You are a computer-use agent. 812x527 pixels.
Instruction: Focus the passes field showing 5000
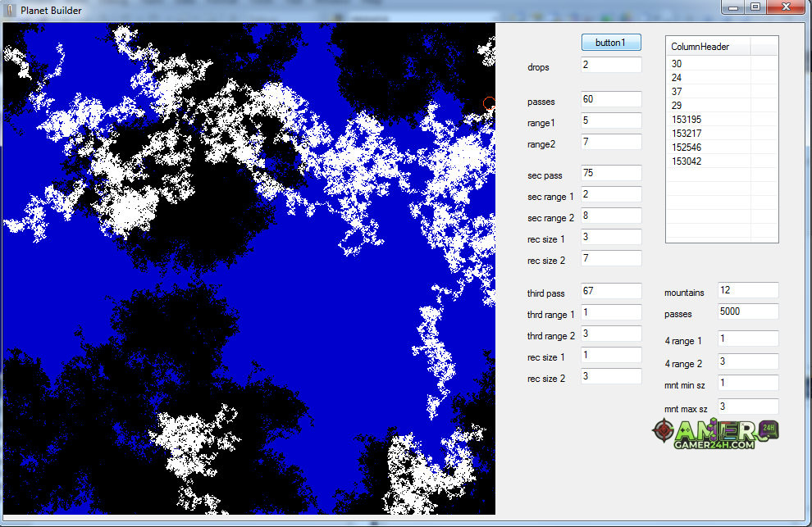coord(748,311)
